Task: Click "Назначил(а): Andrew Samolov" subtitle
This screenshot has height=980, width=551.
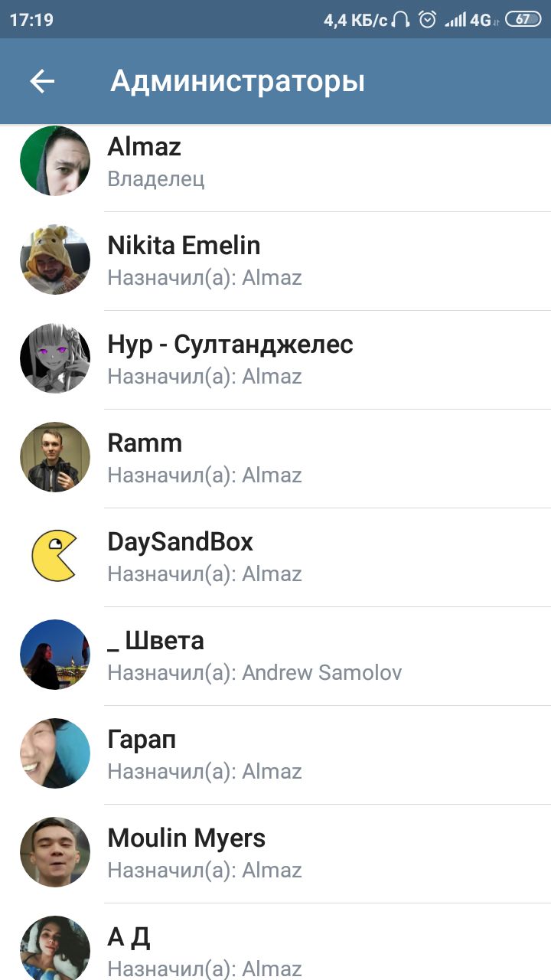Action: [x=254, y=673]
